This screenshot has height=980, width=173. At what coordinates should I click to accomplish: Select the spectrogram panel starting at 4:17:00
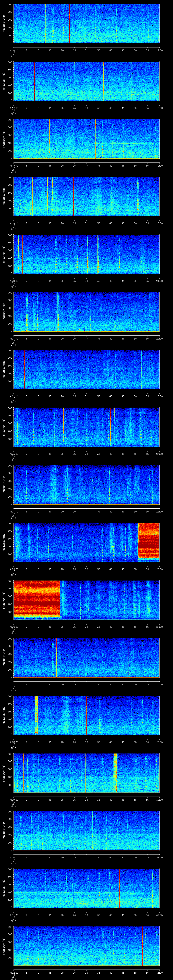[x=86, y=81]
